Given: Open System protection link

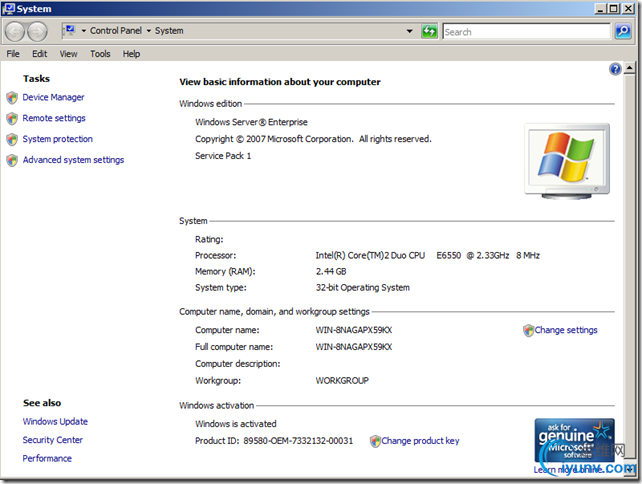Looking at the screenshot, I should point(58,139).
